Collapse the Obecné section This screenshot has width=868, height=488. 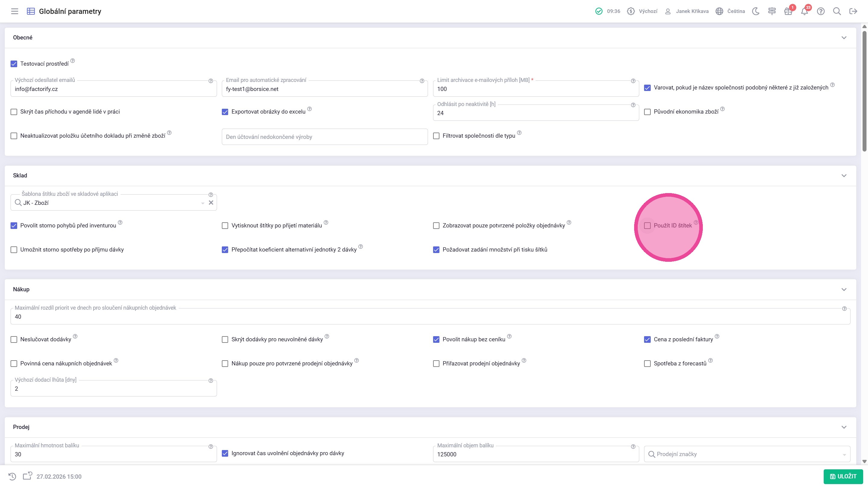click(844, 38)
